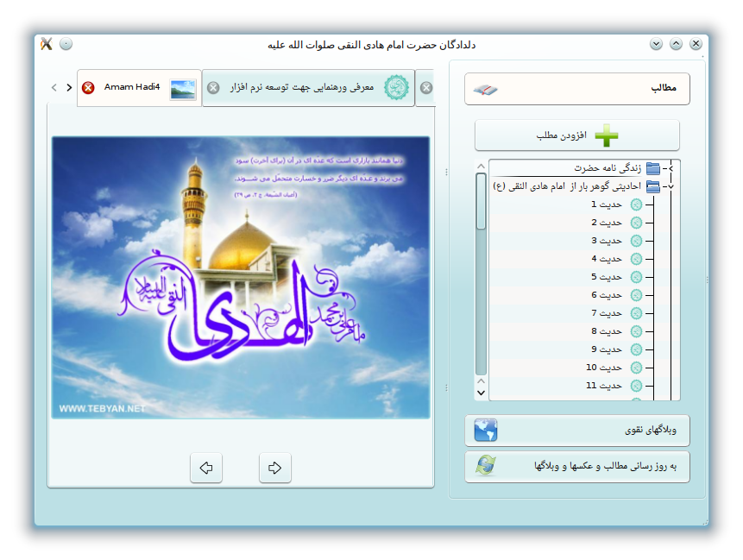Screen dimensions: 743x560
Task: Click the Imam Hadi shrine picture
Action: [x=241, y=278]
